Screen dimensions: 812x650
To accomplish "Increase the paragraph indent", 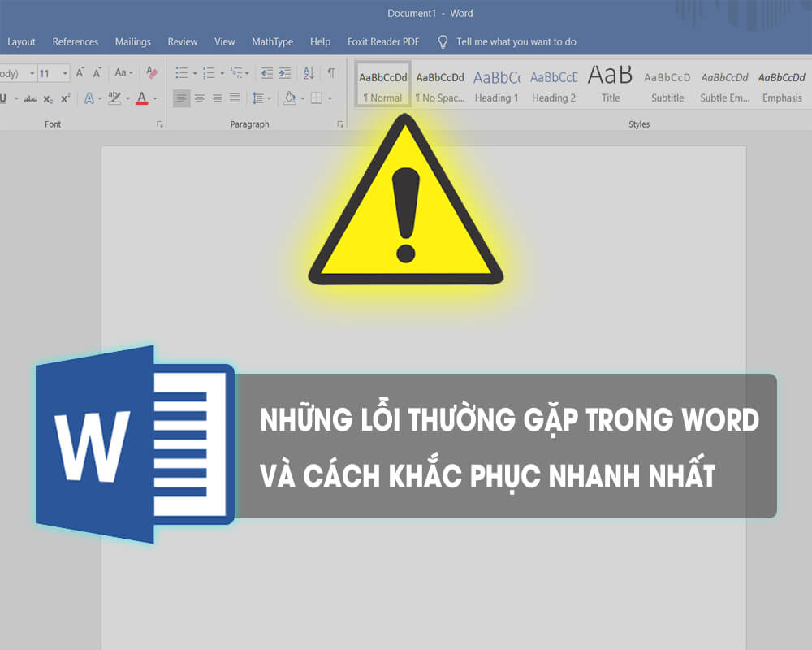I will click(285, 72).
